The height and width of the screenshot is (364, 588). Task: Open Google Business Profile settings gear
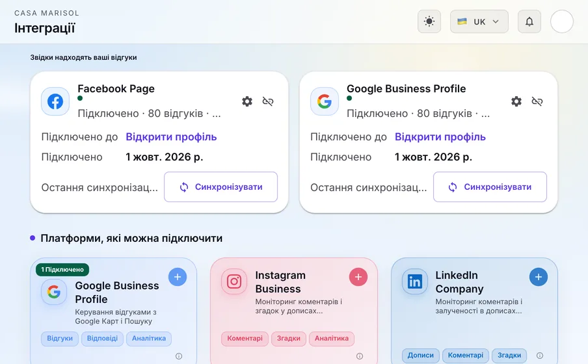tap(516, 101)
